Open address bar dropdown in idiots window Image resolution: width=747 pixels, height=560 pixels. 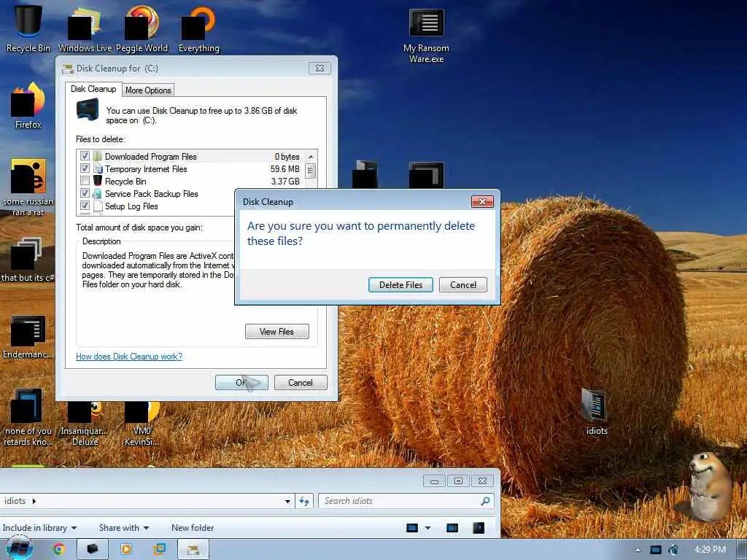click(x=287, y=501)
